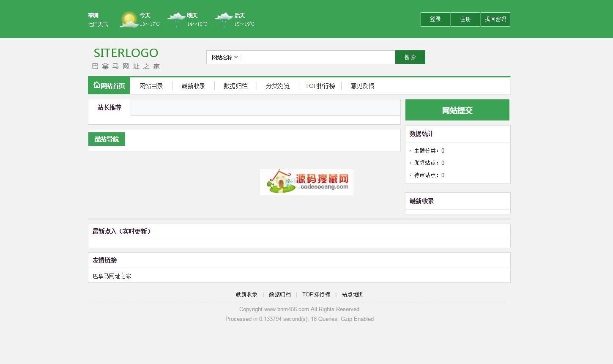Open the 数据归档 navigation item
The image size is (613, 364).
click(235, 86)
